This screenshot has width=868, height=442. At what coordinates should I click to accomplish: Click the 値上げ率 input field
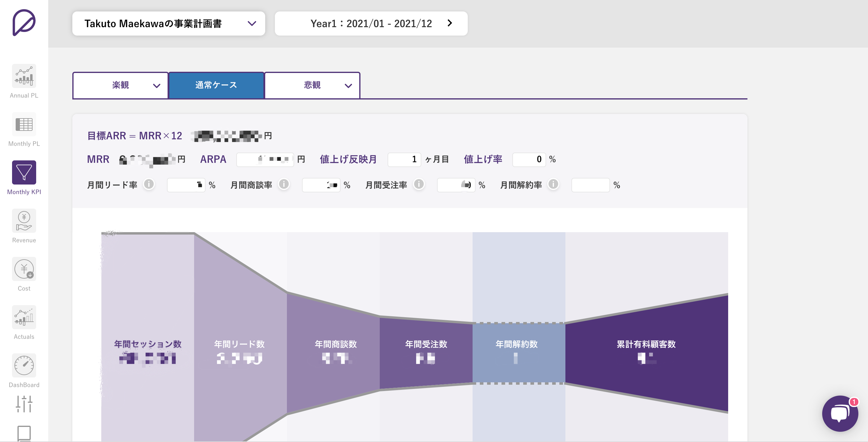point(529,159)
